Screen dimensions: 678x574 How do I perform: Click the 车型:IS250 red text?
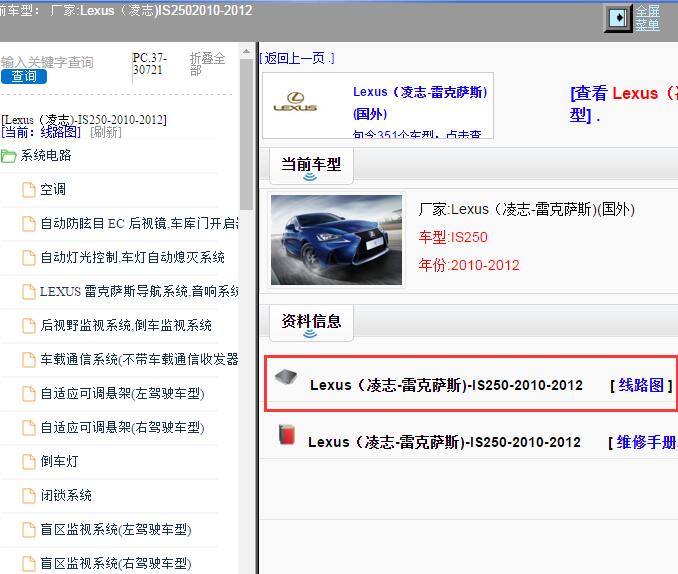tap(453, 237)
